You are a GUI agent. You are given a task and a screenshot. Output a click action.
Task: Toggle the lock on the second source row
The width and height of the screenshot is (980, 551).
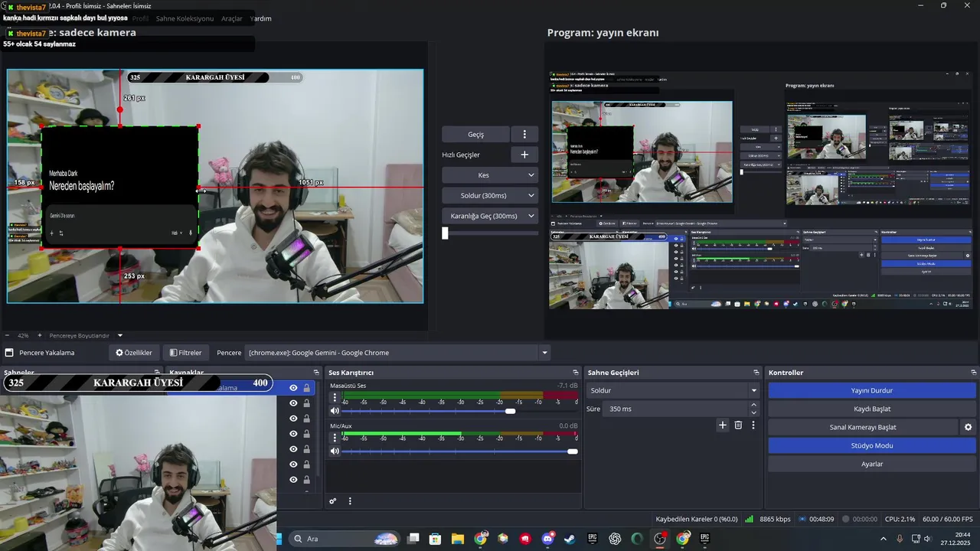pyautogui.click(x=306, y=403)
